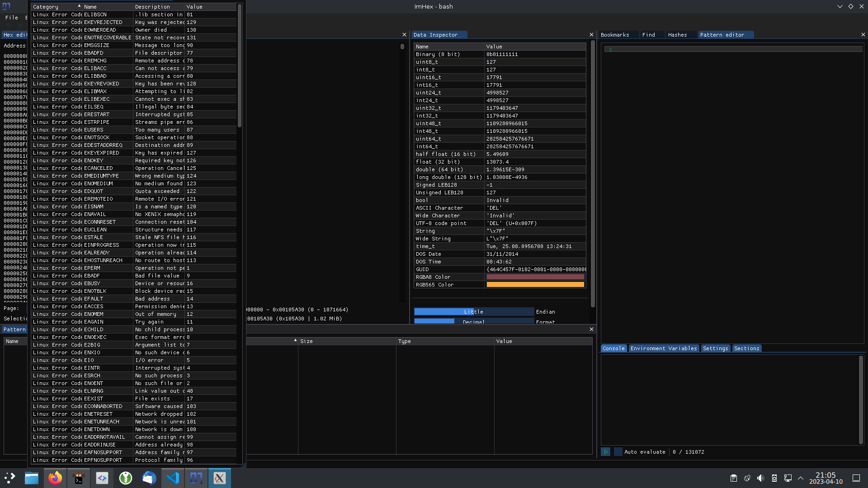
Task: Expand the hidden system tray icons arrow
Action: tap(801, 478)
